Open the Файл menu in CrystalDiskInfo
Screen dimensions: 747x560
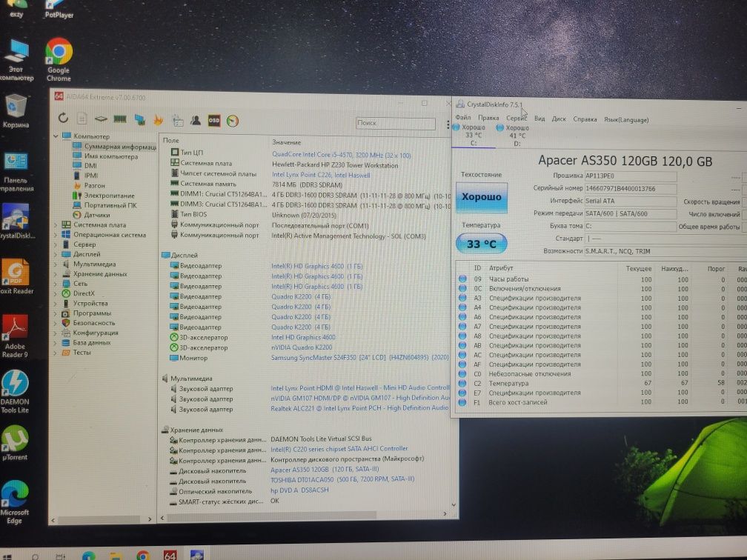[x=463, y=117]
